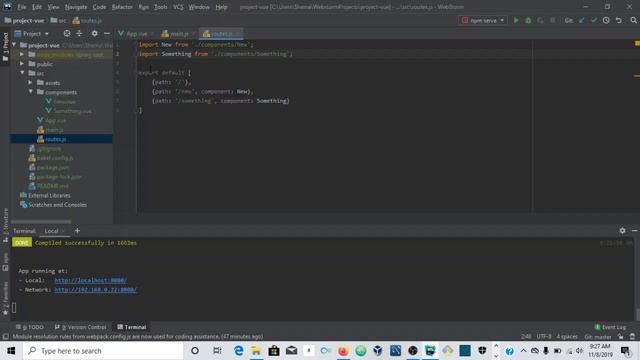This screenshot has width=640, height=360.
Task: Open the Refactor menu
Action: (x=122, y=7)
